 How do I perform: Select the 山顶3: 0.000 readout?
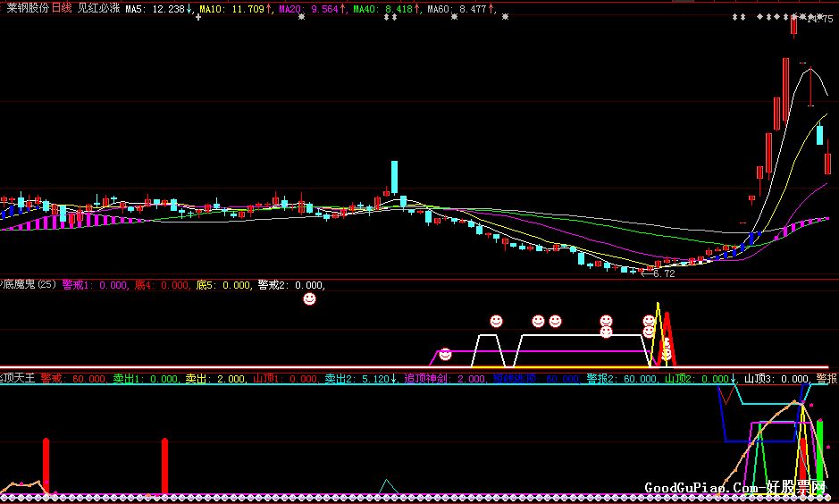point(776,379)
